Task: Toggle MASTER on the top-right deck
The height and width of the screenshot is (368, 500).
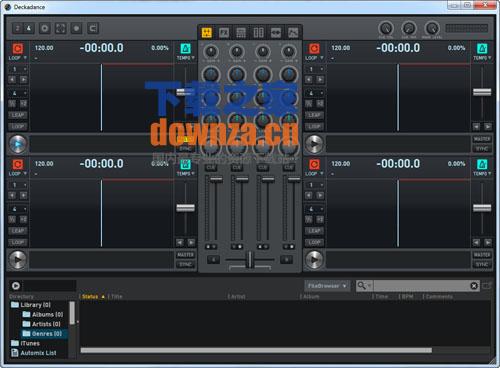Action: (x=482, y=139)
